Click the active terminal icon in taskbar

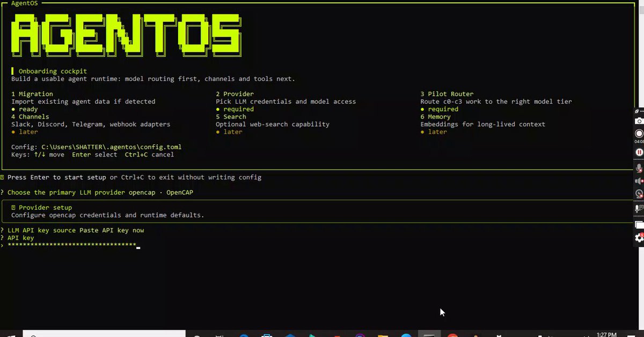pos(429,334)
